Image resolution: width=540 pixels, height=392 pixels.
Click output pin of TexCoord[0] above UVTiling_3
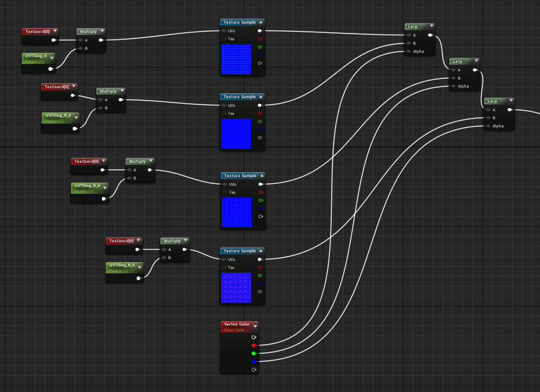(x=53, y=40)
